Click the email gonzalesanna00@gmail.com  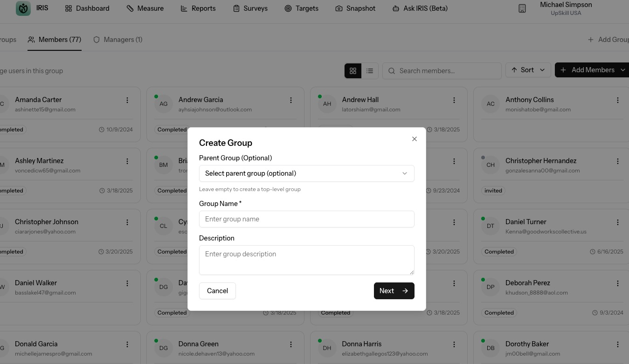tap(543, 171)
